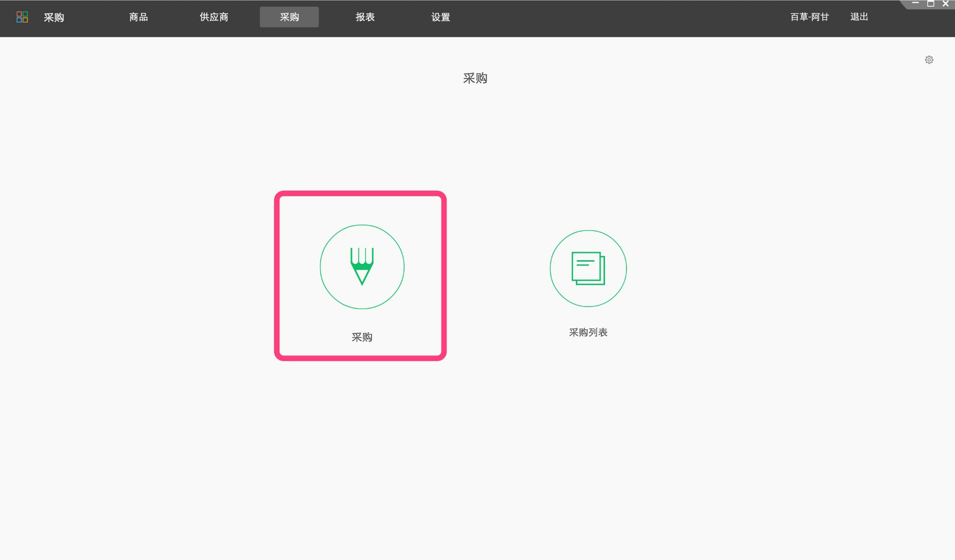Viewport: 955px width, 560px height.
Task: Open the 采购列表 document list icon
Action: 588,268
